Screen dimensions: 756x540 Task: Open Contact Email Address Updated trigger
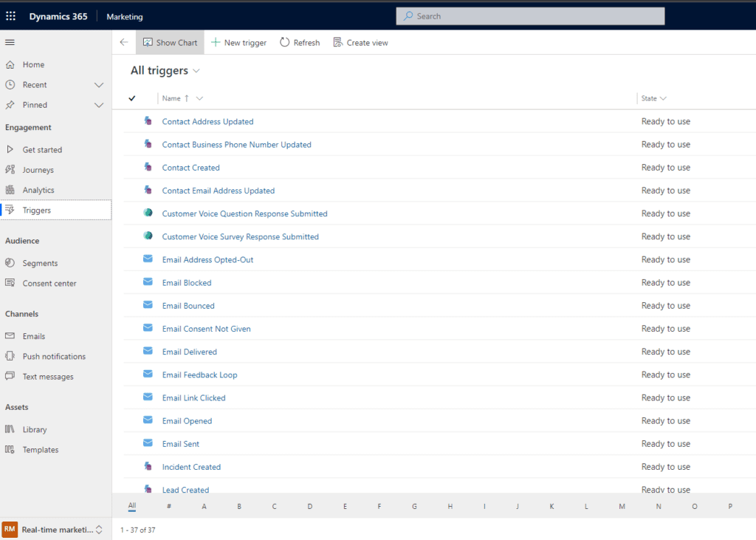pyautogui.click(x=219, y=191)
